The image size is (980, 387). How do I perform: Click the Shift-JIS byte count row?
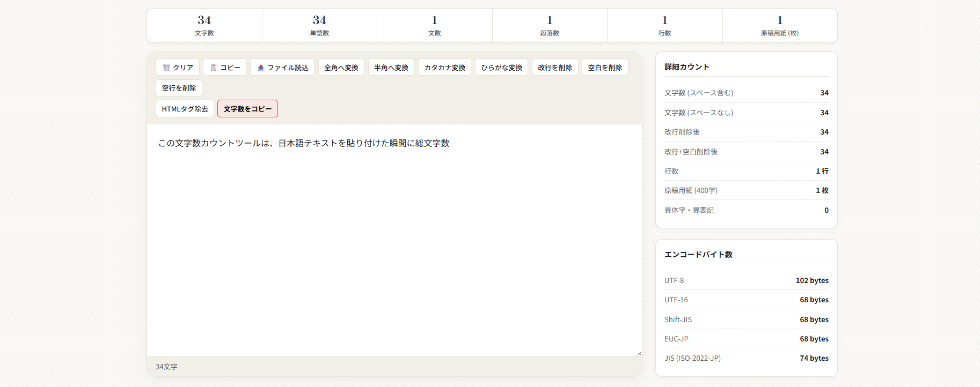(x=747, y=319)
